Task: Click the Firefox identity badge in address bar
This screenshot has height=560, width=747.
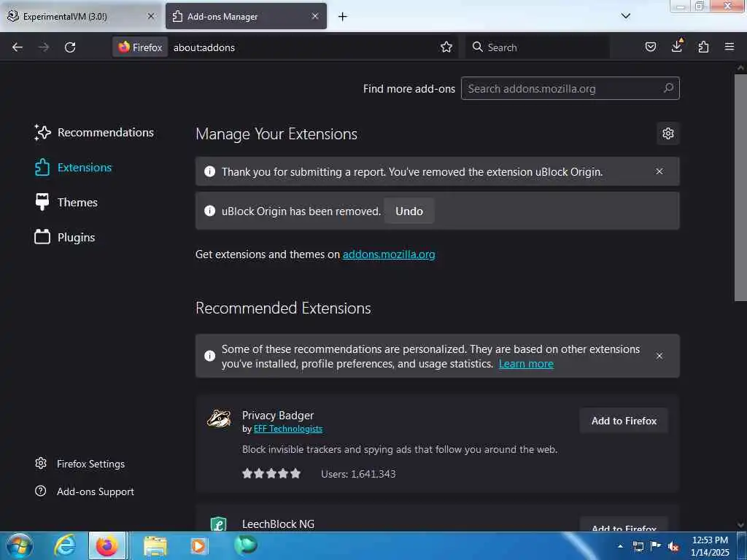Action: click(140, 47)
